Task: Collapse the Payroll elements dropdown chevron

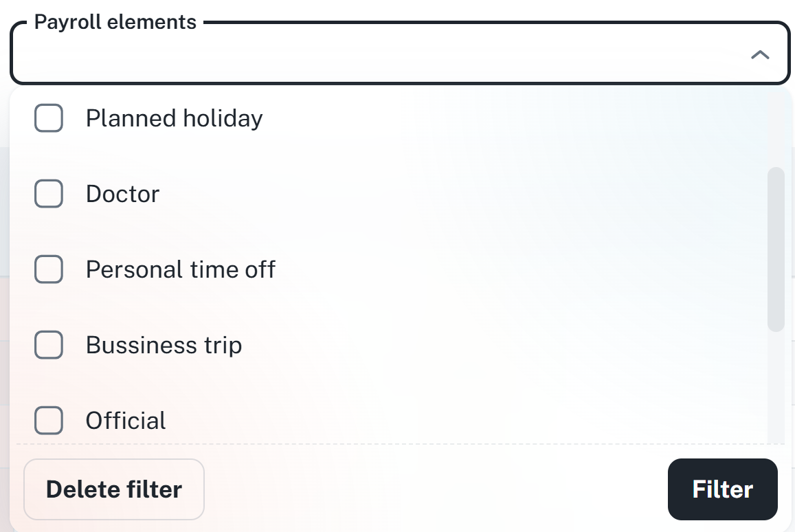Action: (x=759, y=55)
